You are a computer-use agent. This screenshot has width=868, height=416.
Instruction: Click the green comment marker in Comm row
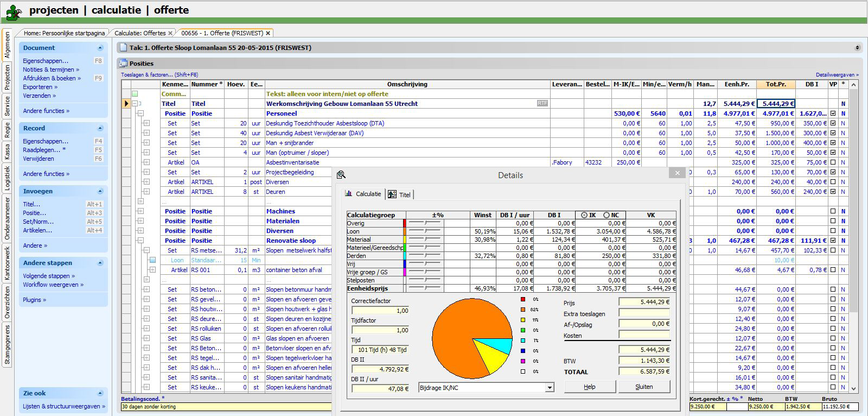135,94
